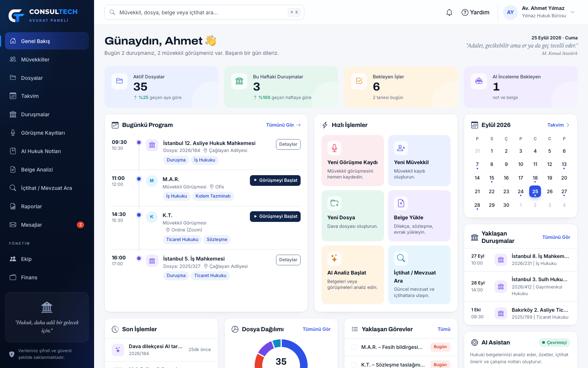Image resolution: width=588 pixels, height=368 pixels.
Task: Click Görüşmeyi Başlat for M.A.R. meeting
Action: pos(275,180)
